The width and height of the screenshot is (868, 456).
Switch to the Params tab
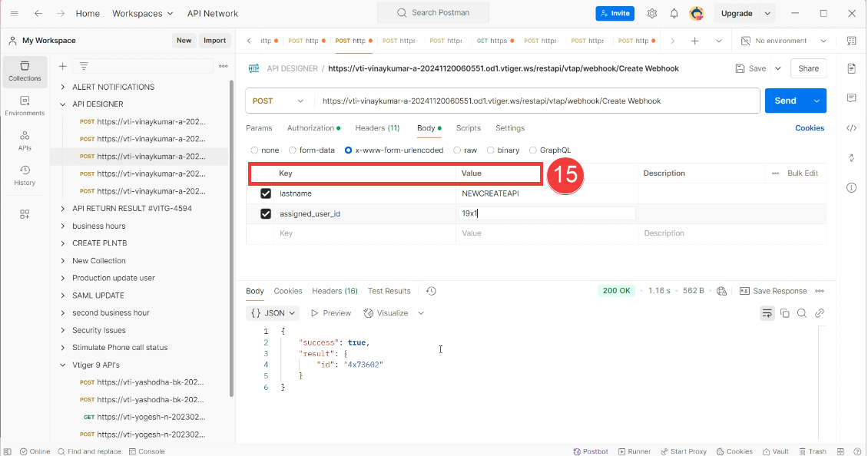[259, 128]
